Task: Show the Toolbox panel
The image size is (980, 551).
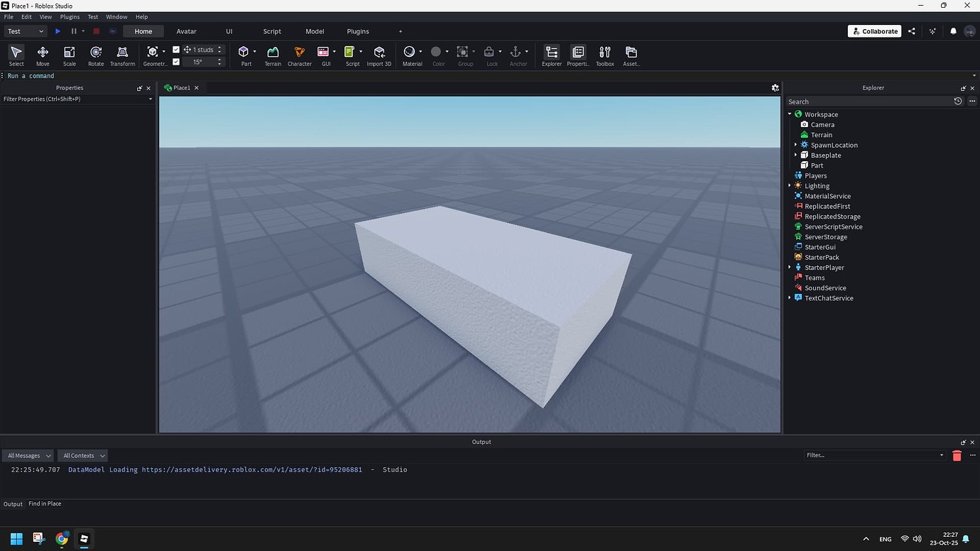Action: (605, 55)
